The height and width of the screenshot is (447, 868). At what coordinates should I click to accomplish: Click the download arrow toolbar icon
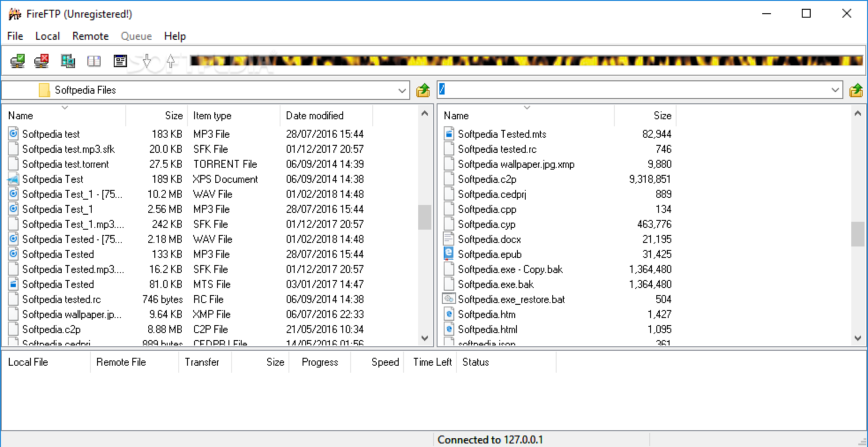coord(146,61)
